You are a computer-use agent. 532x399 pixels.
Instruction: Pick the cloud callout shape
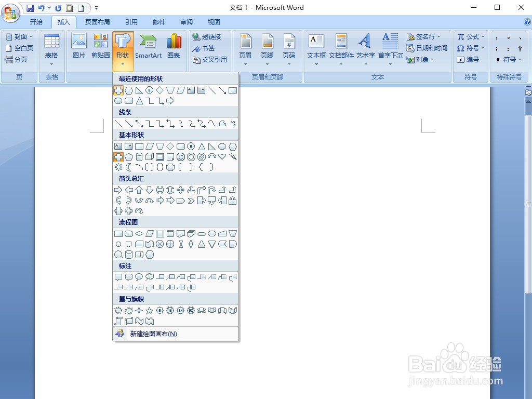tap(150, 277)
